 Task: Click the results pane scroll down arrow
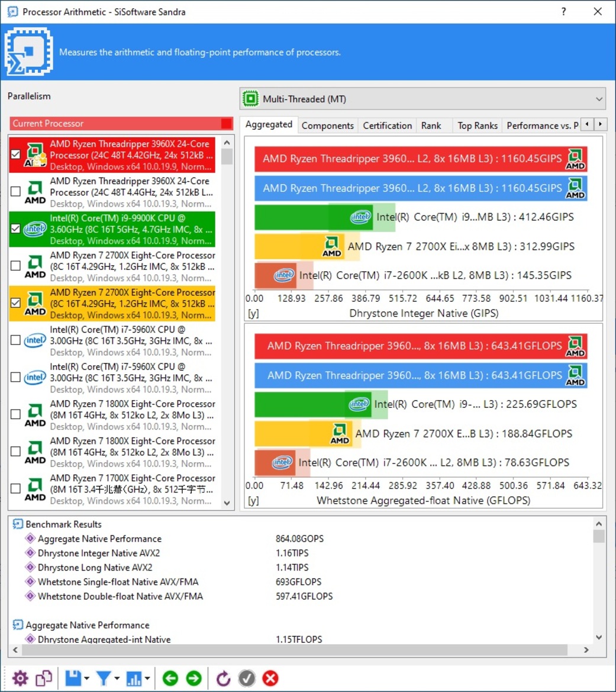[599, 637]
